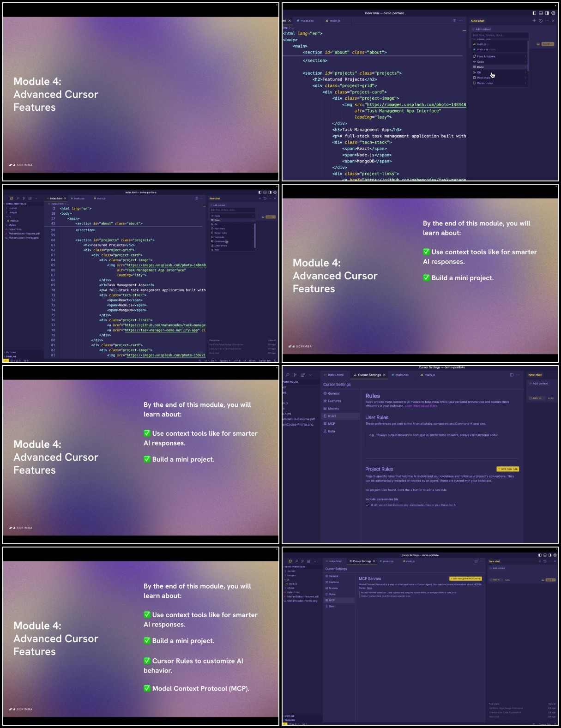Toggle Include .cursorrules file checkbox
Image resolution: width=561 pixels, height=728 pixels.
368,505
